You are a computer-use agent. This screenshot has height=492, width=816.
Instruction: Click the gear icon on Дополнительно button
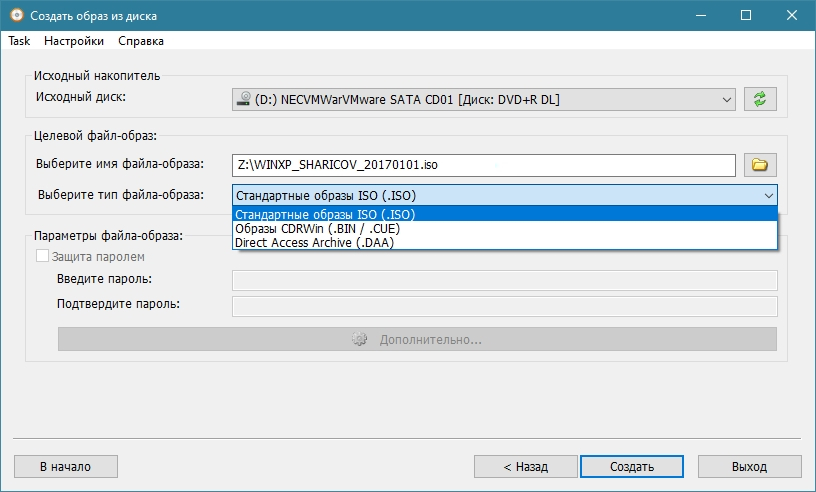(360, 340)
